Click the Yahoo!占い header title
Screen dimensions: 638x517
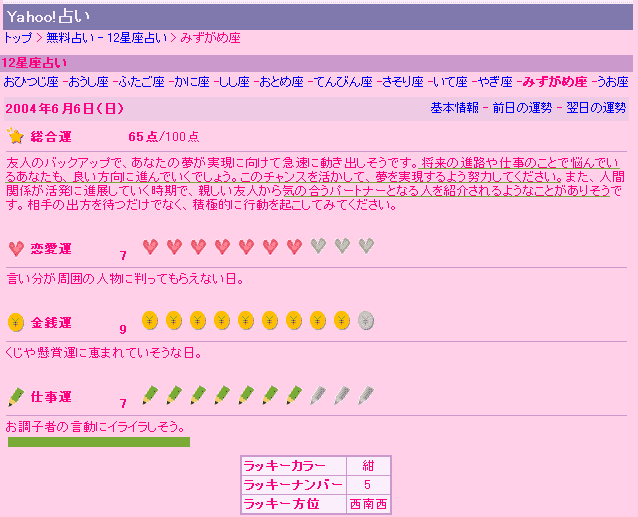(48, 17)
